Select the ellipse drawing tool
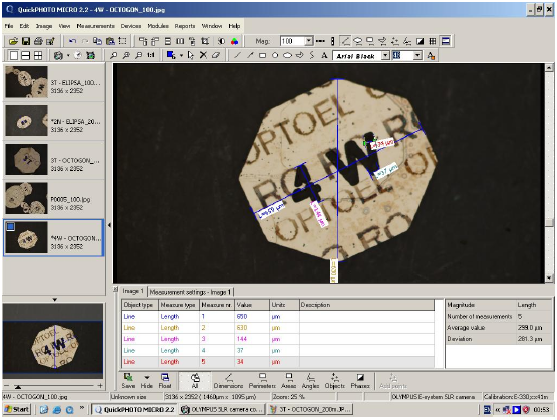This screenshot has width=557, height=420. pyautogui.click(x=287, y=55)
